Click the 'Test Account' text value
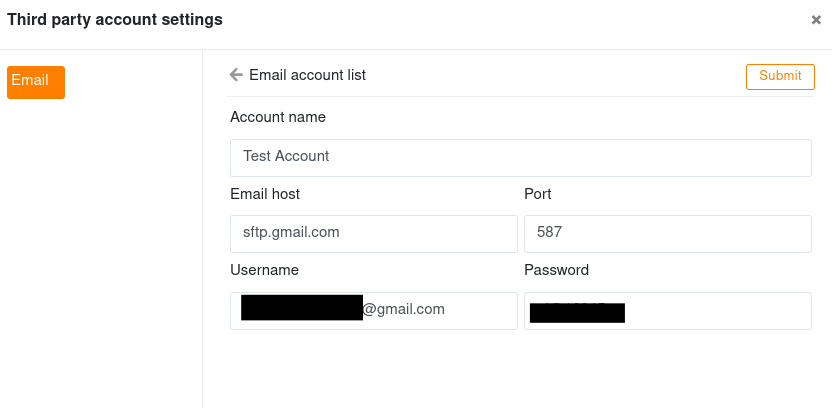 tap(286, 156)
